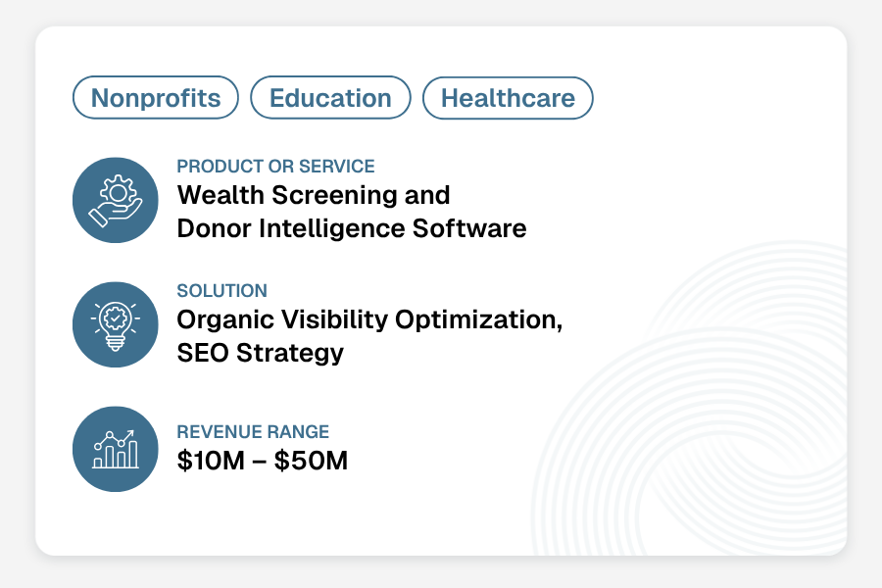Image resolution: width=882 pixels, height=588 pixels.
Task: Click the decorative swirl graphic
Action: click(x=689, y=399)
